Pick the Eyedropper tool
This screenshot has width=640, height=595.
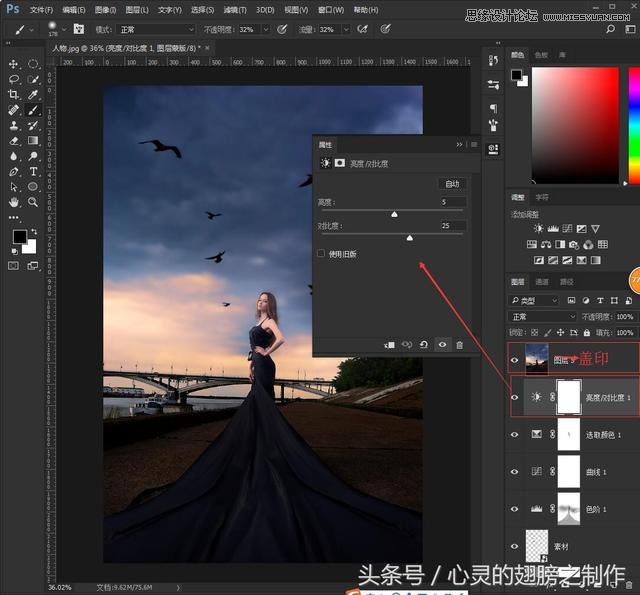33,94
